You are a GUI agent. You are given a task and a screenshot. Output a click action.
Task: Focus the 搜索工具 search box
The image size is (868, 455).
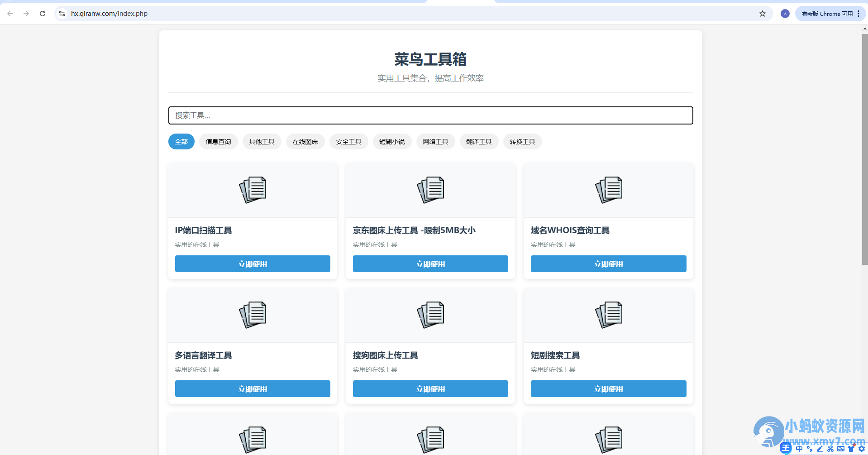pyautogui.click(x=430, y=115)
